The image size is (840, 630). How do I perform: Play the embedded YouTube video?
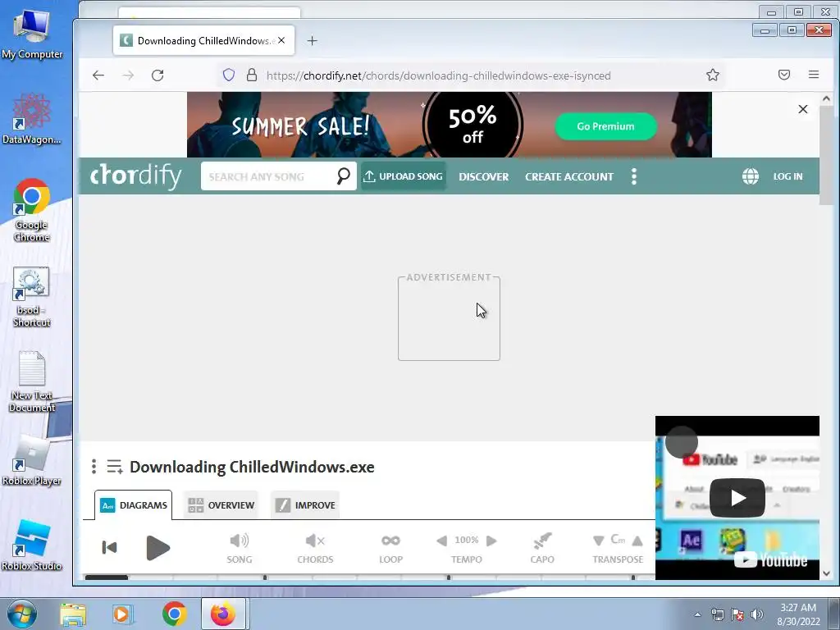[737, 498]
